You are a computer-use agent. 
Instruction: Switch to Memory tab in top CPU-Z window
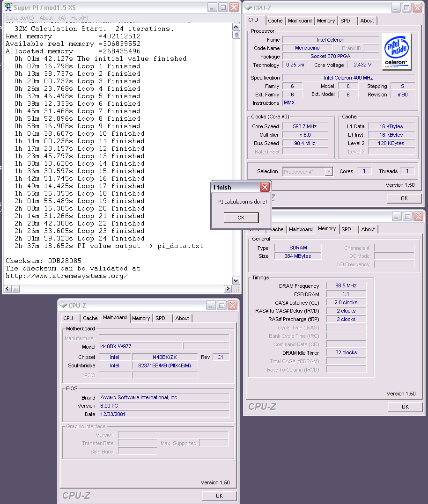326,21
